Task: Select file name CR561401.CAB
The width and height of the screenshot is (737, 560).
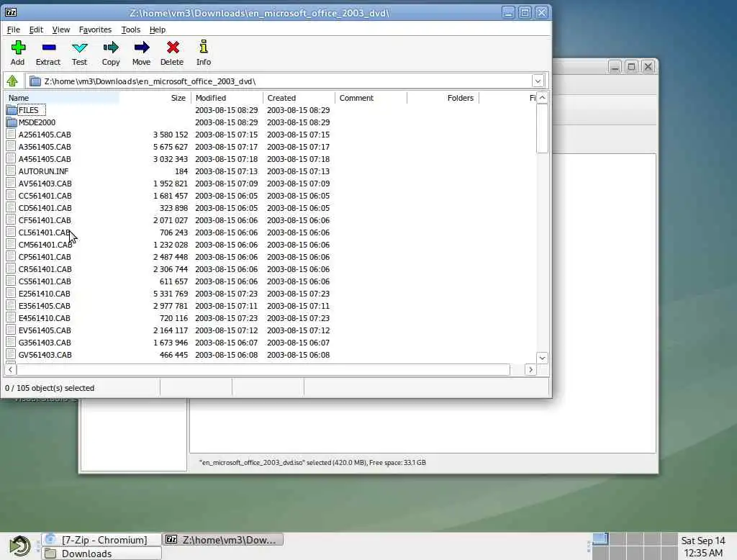Action: pyautogui.click(x=45, y=269)
